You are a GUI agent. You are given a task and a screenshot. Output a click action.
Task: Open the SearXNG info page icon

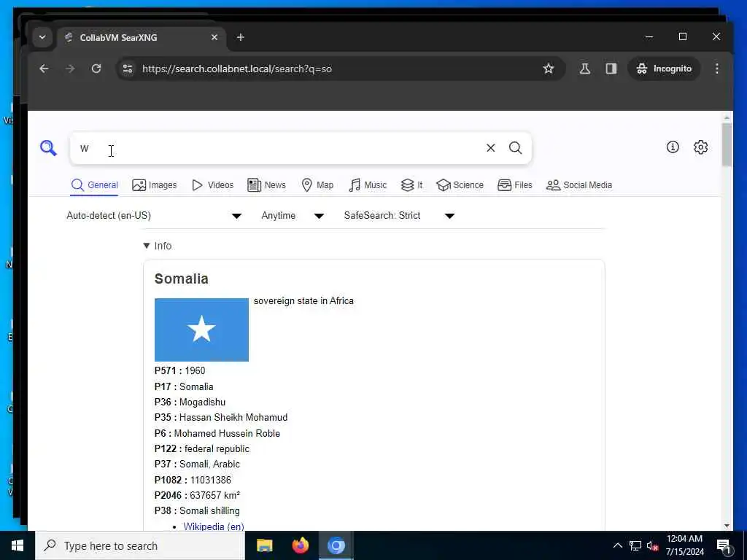(672, 147)
